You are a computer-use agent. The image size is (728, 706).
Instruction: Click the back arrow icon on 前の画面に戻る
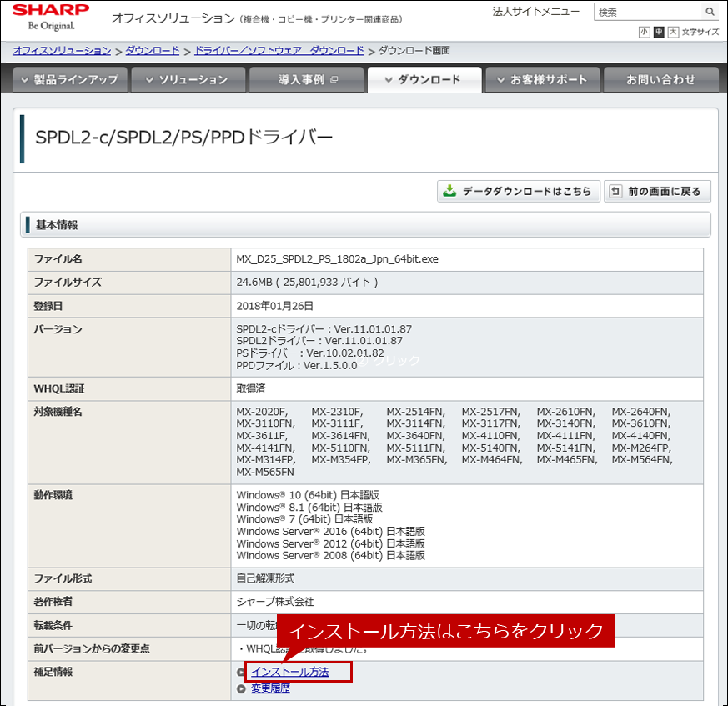tap(615, 191)
